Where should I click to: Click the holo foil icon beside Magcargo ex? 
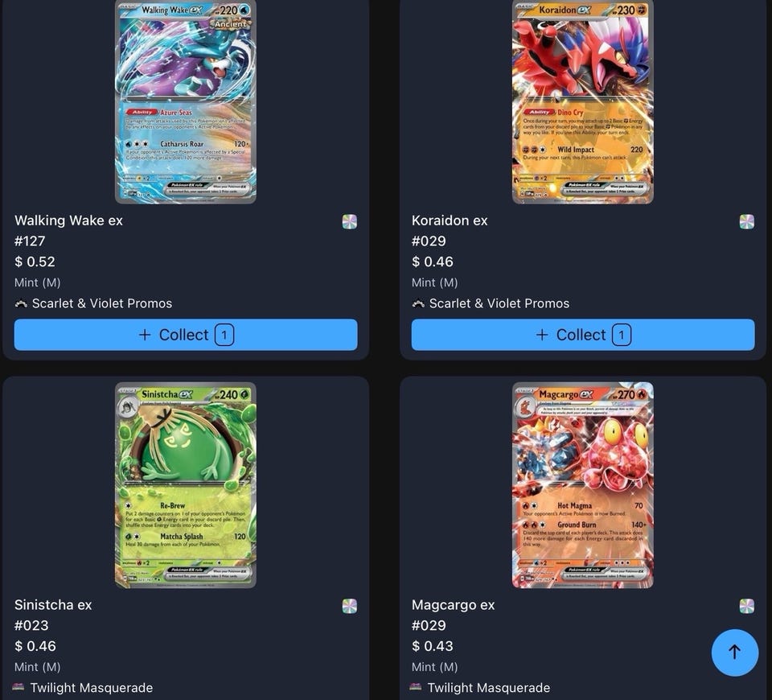(747, 606)
